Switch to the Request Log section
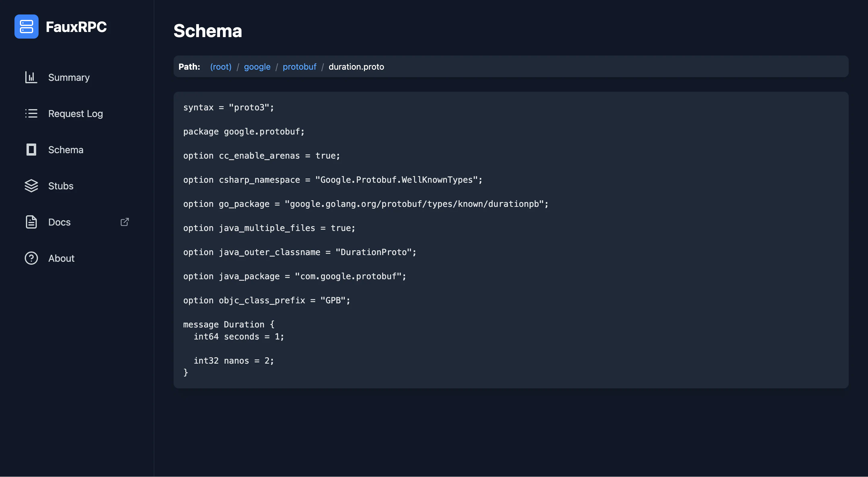The width and height of the screenshot is (868, 477). click(x=75, y=114)
